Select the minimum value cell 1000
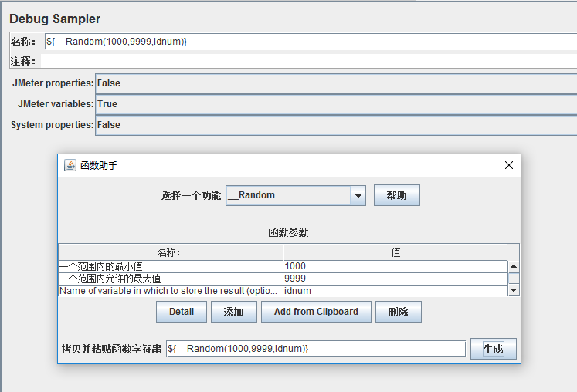Image resolution: width=577 pixels, height=392 pixels. (395, 266)
